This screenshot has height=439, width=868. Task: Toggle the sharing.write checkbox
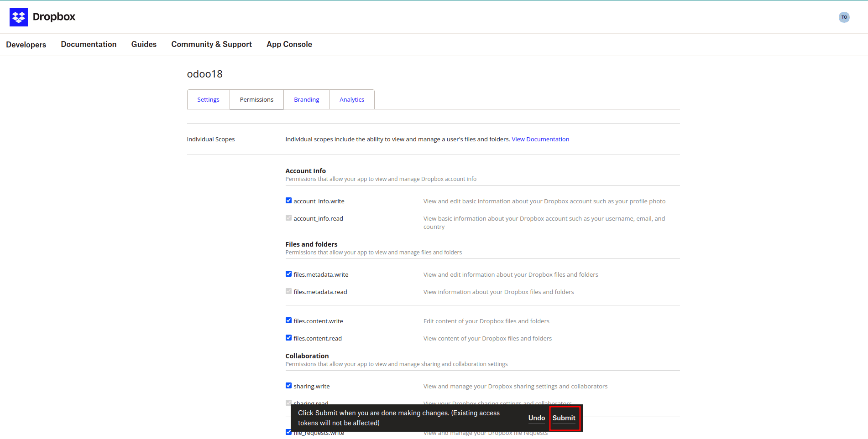288,386
